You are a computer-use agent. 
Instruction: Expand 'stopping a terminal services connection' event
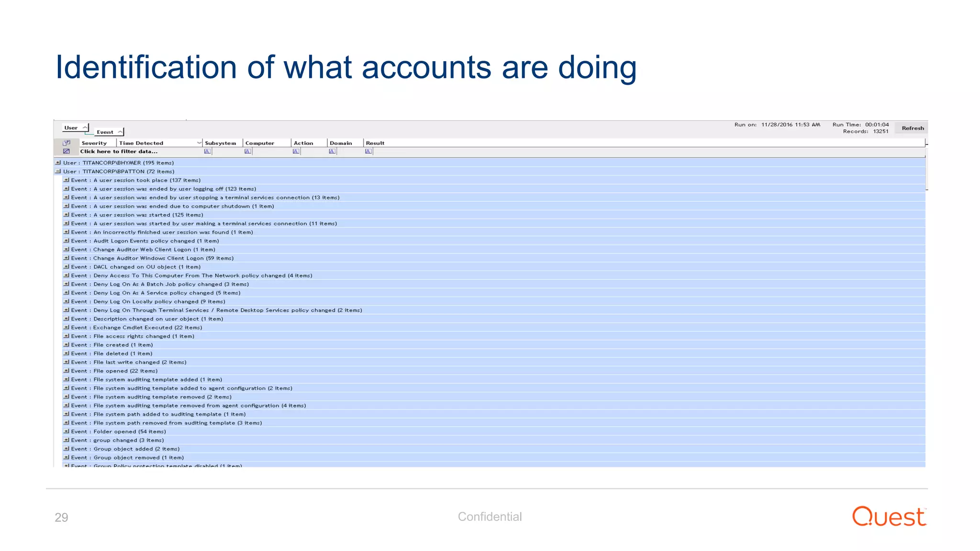(x=67, y=198)
